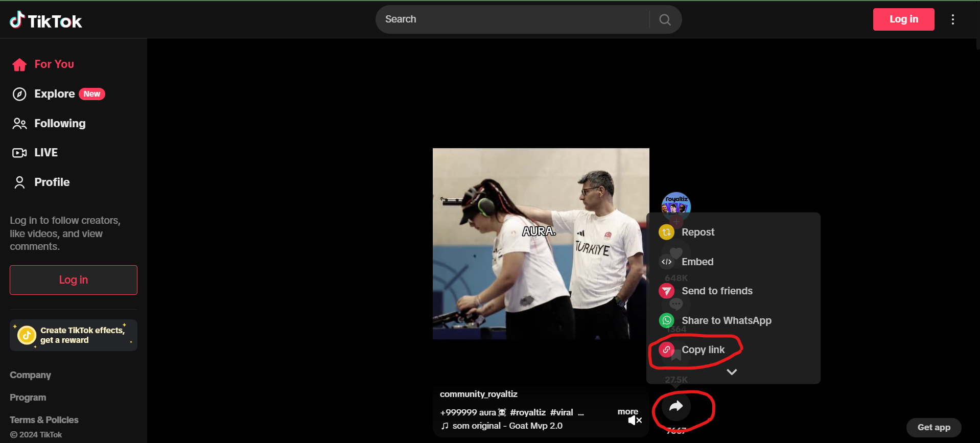Click the #viral hashtag
This screenshot has height=443, width=980.
coord(562,413)
